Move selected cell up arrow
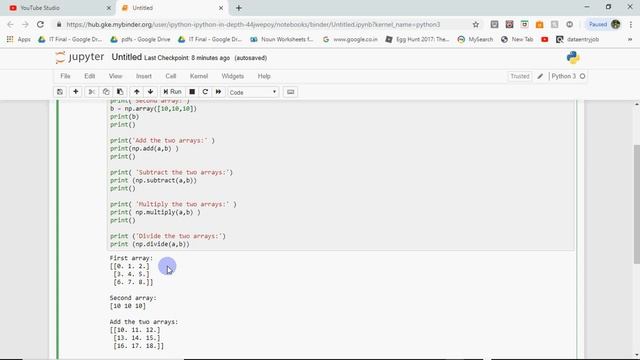 tap(137, 92)
